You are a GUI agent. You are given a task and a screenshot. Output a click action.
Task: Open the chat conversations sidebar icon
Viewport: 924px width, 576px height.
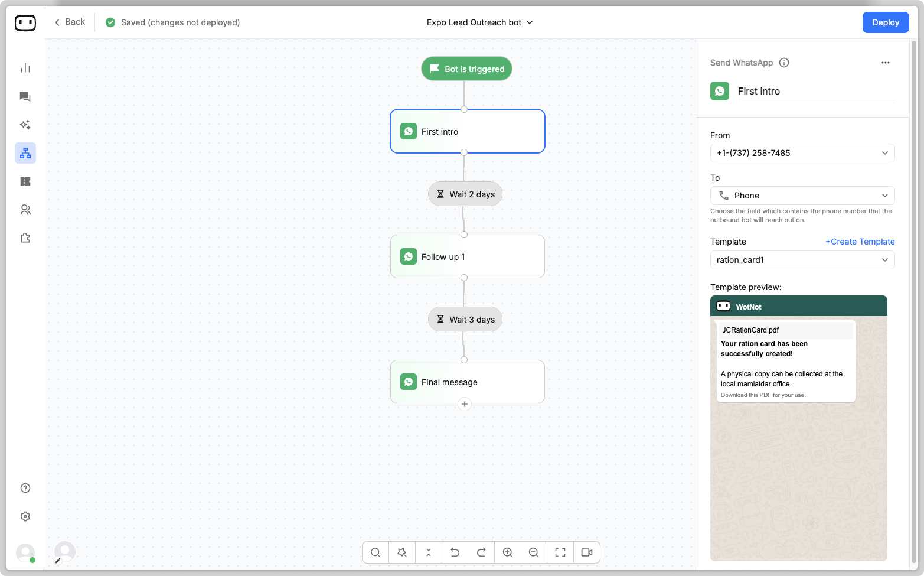pyautogui.click(x=25, y=96)
